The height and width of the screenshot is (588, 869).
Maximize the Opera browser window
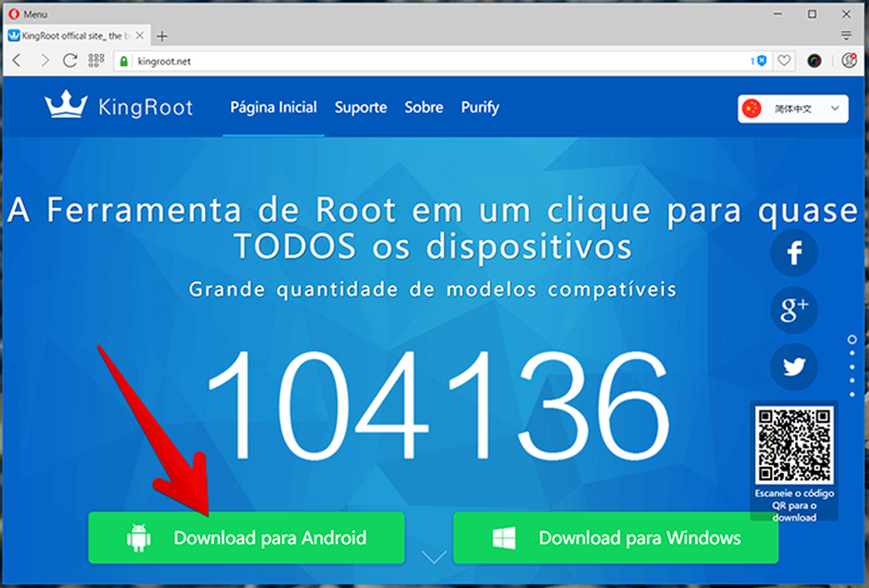click(813, 14)
